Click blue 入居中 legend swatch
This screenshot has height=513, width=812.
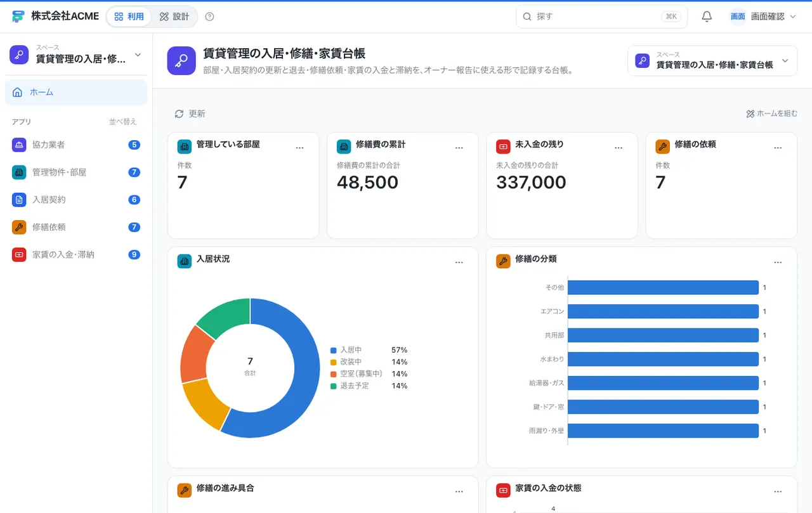click(333, 350)
